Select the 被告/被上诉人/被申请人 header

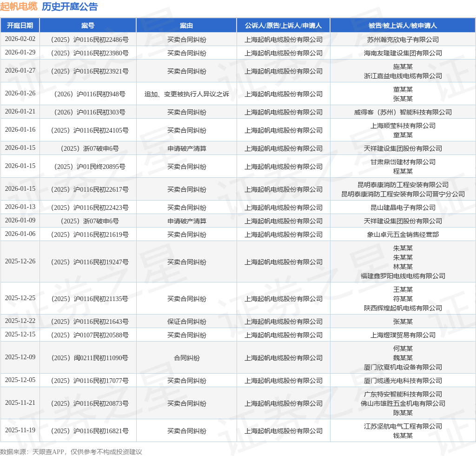click(x=403, y=26)
